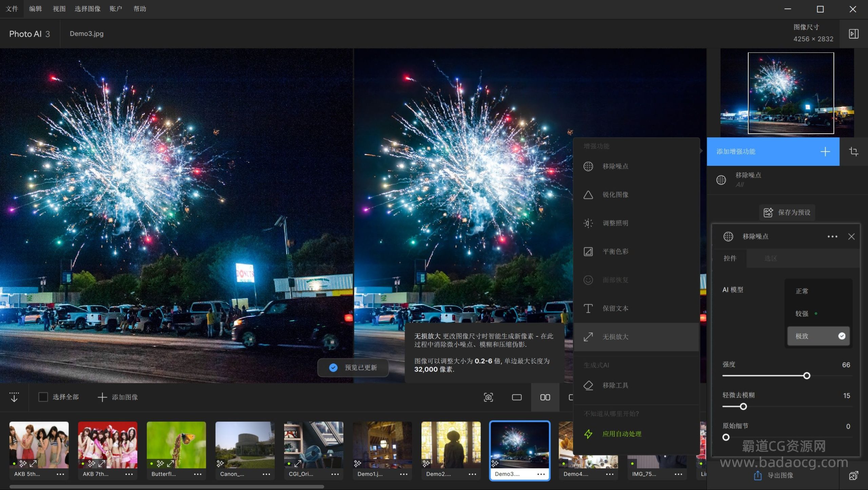Screen dimensions: 868x490
Task: Open 帮助 menu
Action: tap(139, 9)
